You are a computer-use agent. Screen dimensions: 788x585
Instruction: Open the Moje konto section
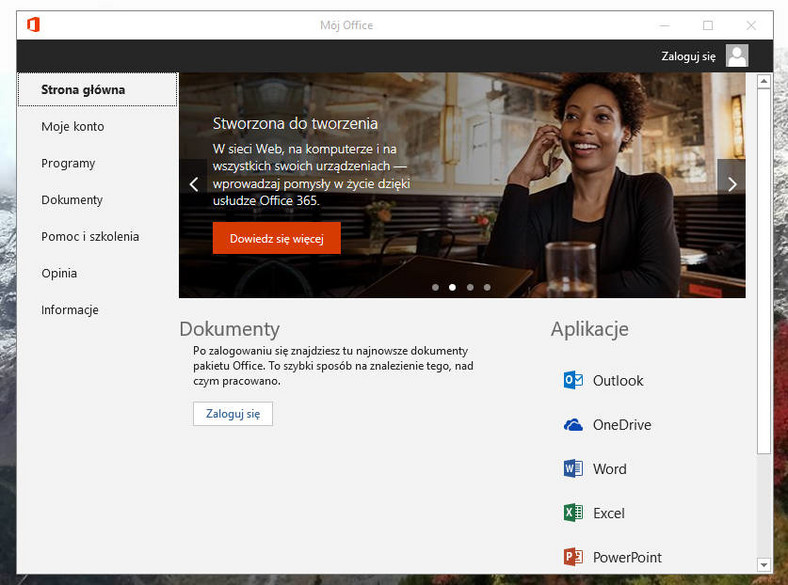coord(73,127)
